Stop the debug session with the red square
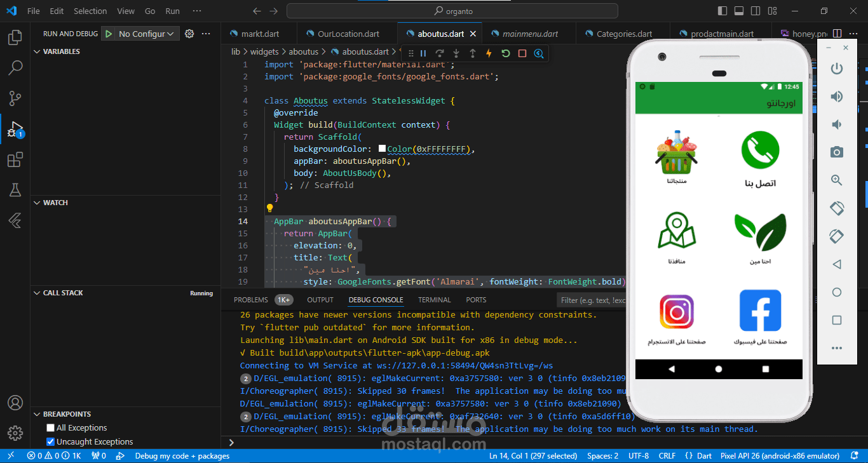Screen dimensions: 868x463 point(522,54)
